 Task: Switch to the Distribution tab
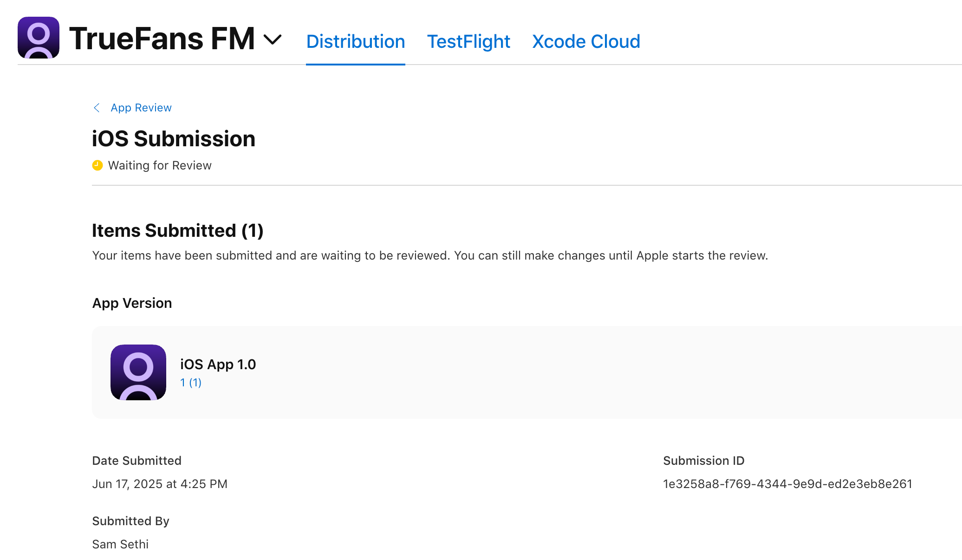pyautogui.click(x=356, y=41)
